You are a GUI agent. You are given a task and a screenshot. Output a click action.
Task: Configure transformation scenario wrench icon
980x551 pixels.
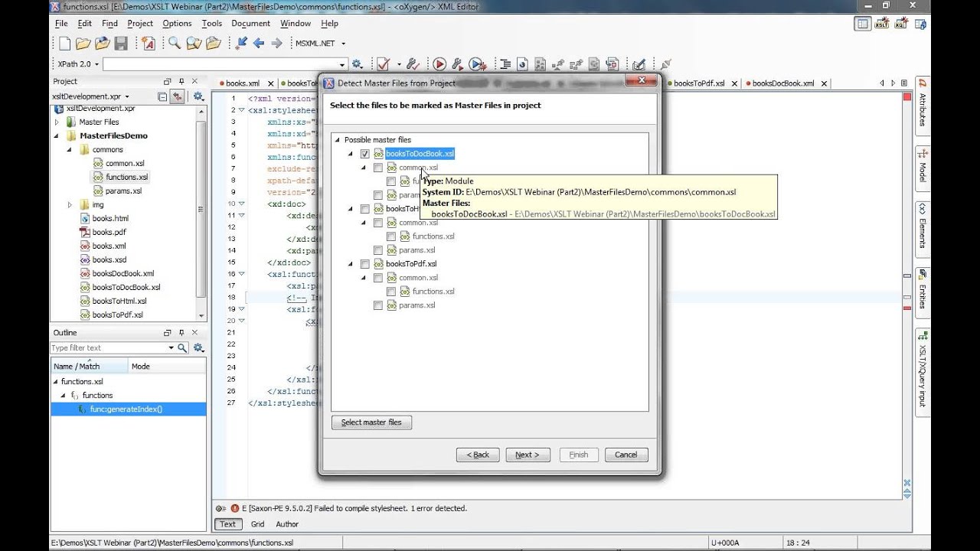(458, 64)
